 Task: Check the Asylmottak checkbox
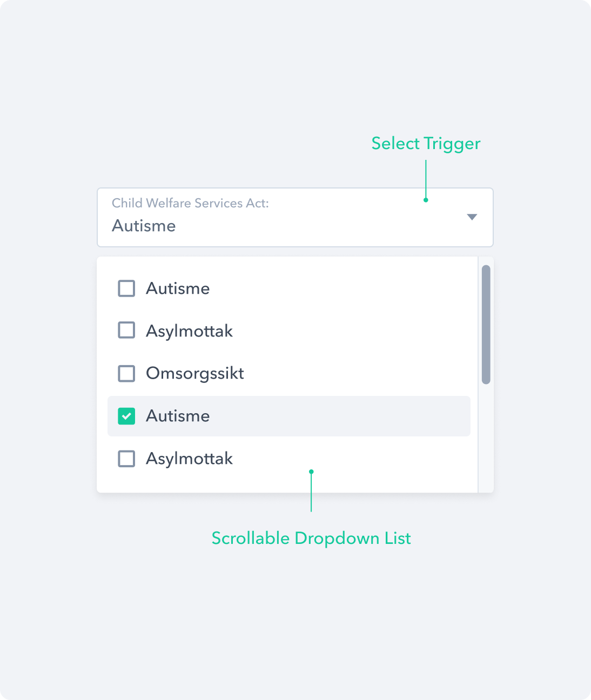click(x=126, y=331)
